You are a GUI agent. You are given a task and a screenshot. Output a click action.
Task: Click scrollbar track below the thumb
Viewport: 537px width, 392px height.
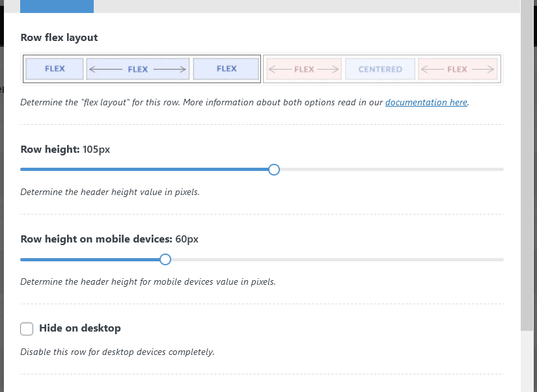click(x=527, y=364)
